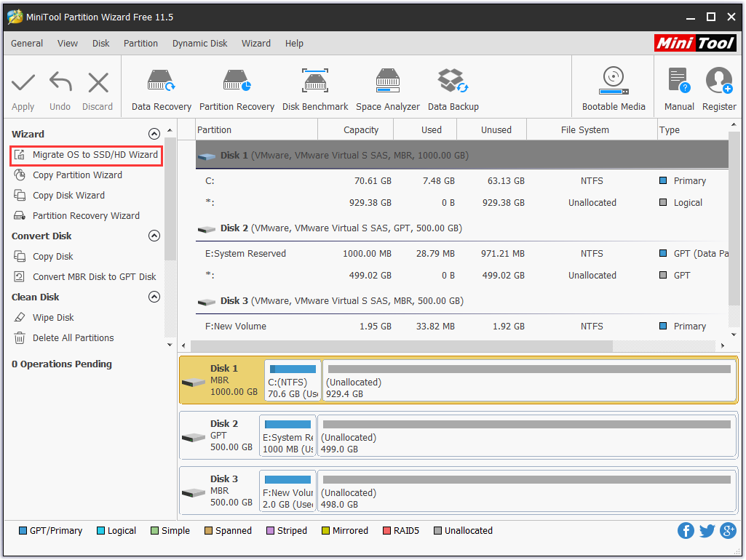
Task: Create Bootable Media
Action: click(x=614, y=90)
